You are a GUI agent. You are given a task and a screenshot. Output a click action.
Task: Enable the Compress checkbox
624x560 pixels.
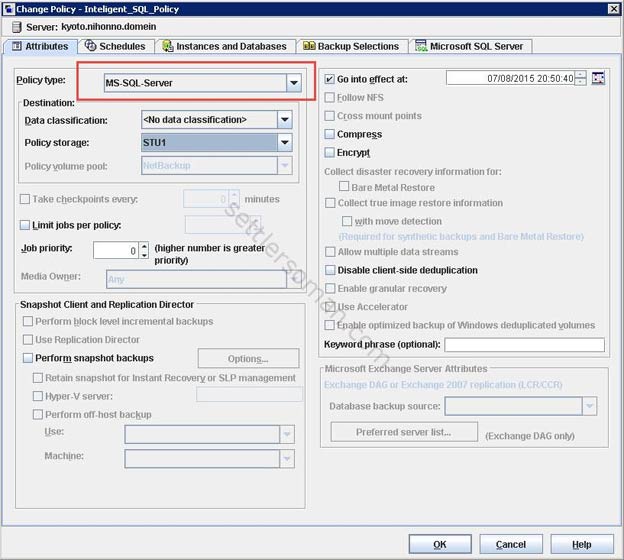coord(330,134)
